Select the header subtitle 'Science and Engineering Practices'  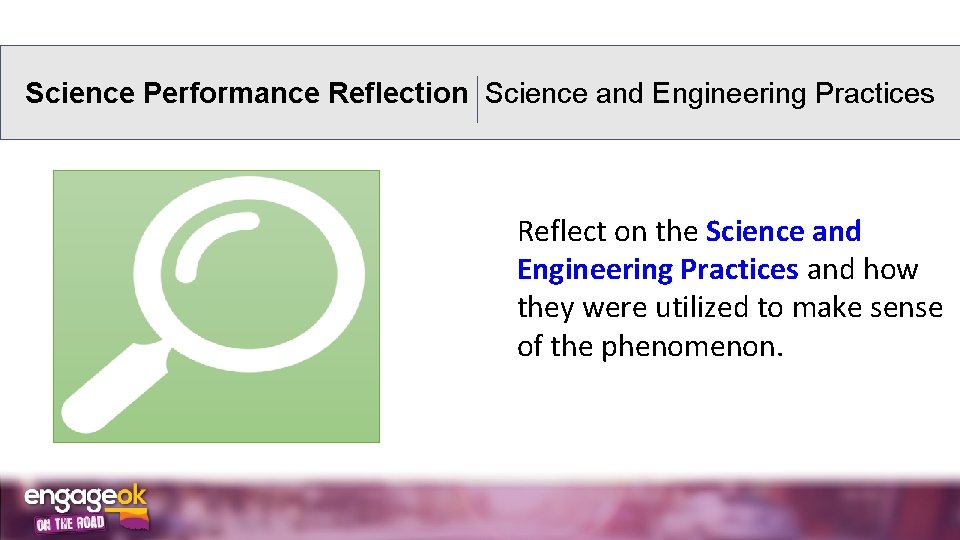coord(709,94)
